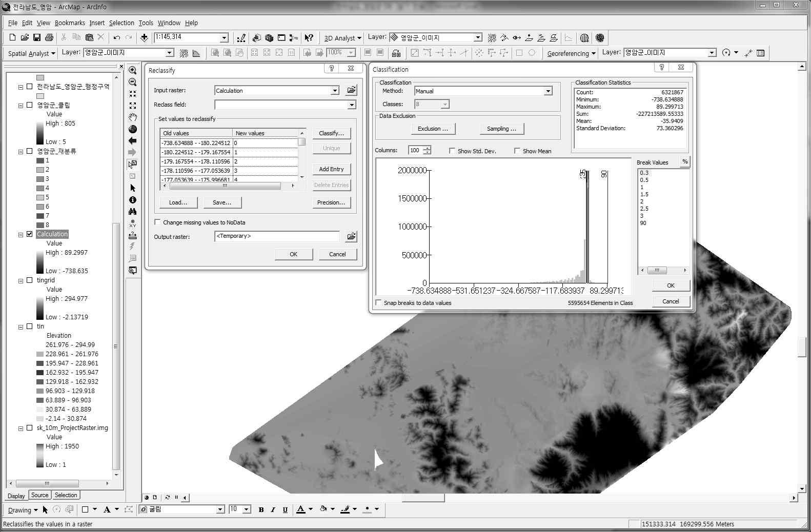811x532 pixels.
Task: Open the map scale dropdown
Action: [224, 38]
